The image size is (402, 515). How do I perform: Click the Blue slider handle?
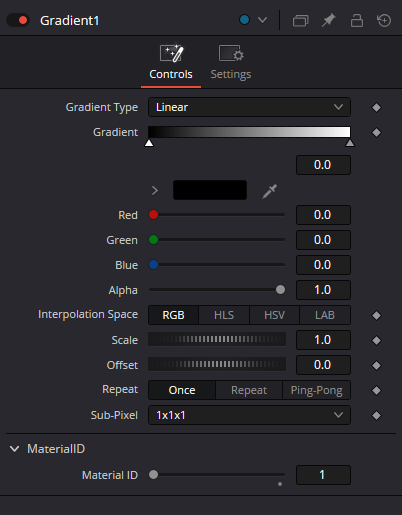tap(153, 265)
